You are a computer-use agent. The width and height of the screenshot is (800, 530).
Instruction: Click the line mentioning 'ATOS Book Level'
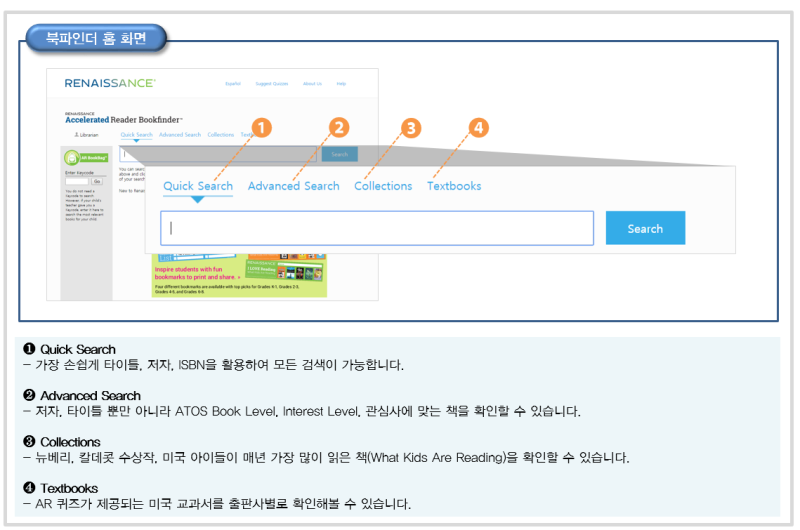[x=302, y=412]
